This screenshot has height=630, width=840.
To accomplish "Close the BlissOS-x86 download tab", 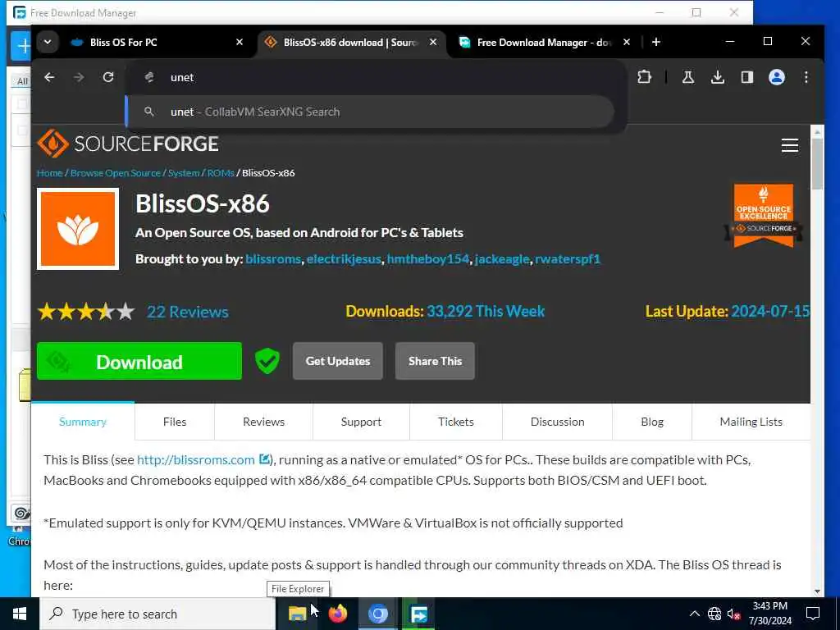I will (433, 43).
